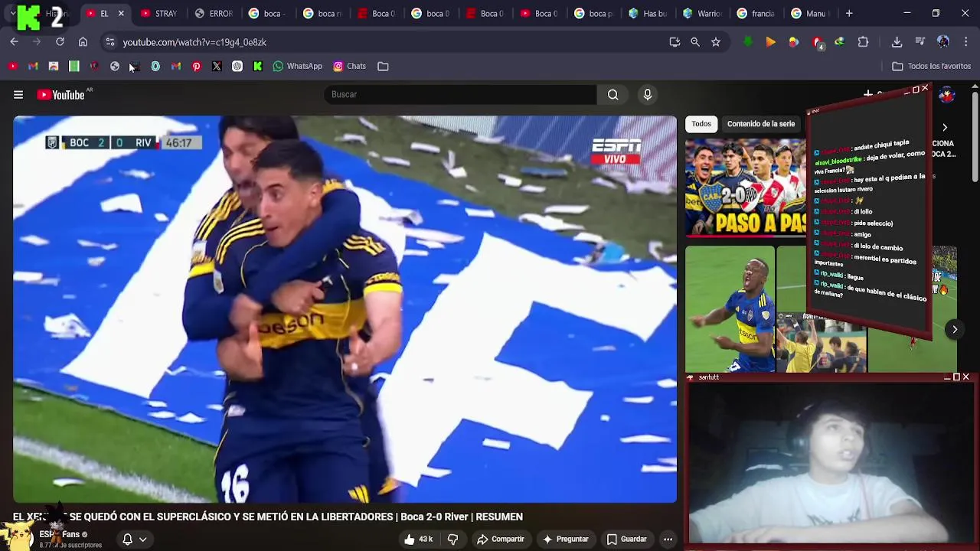This screenshot has width=980, height=551.
Task: View site information icon in the address bar
Action: point(110,42)
